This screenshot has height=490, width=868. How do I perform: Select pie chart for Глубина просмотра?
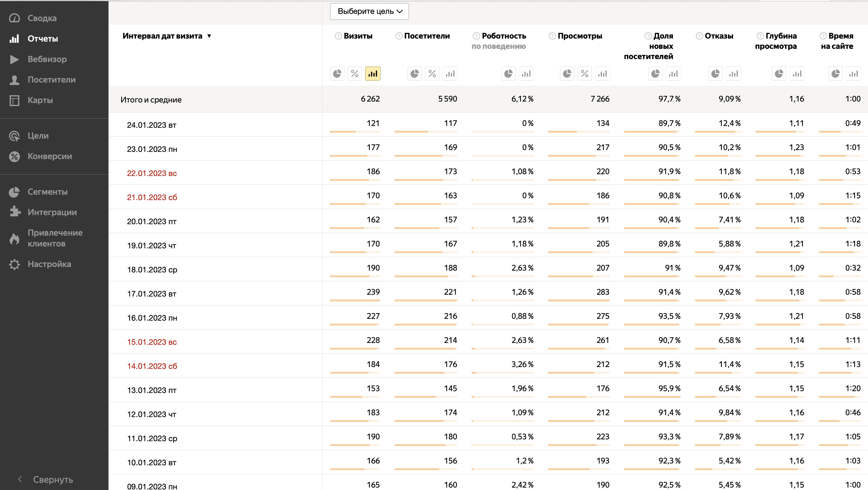coord(779,74)
